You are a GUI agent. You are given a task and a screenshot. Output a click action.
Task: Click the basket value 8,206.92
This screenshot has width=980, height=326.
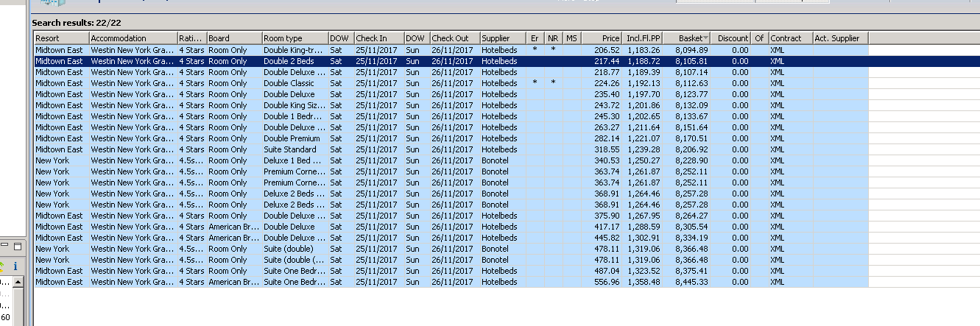point(691,149)
